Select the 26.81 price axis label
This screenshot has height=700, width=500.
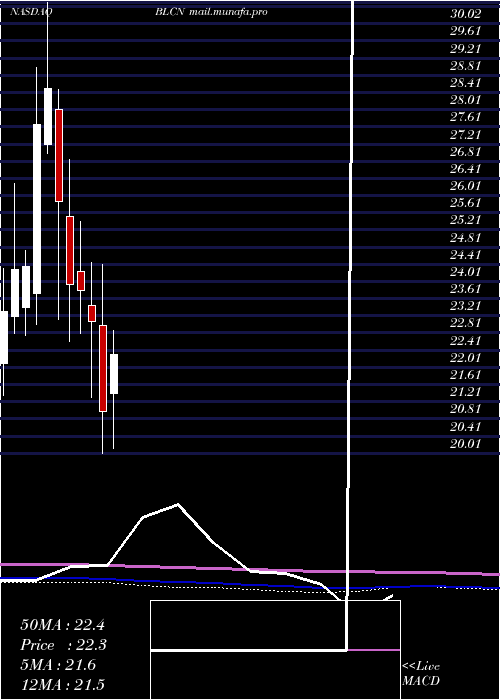[465, 151]
